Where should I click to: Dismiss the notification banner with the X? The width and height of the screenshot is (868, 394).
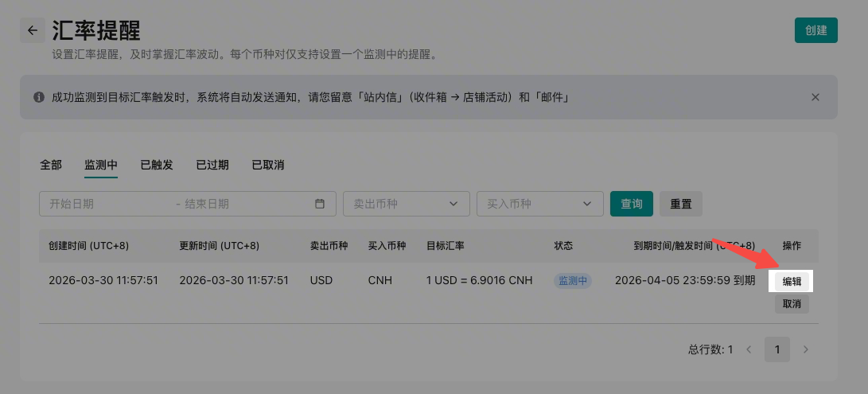[x=815, y=97]
